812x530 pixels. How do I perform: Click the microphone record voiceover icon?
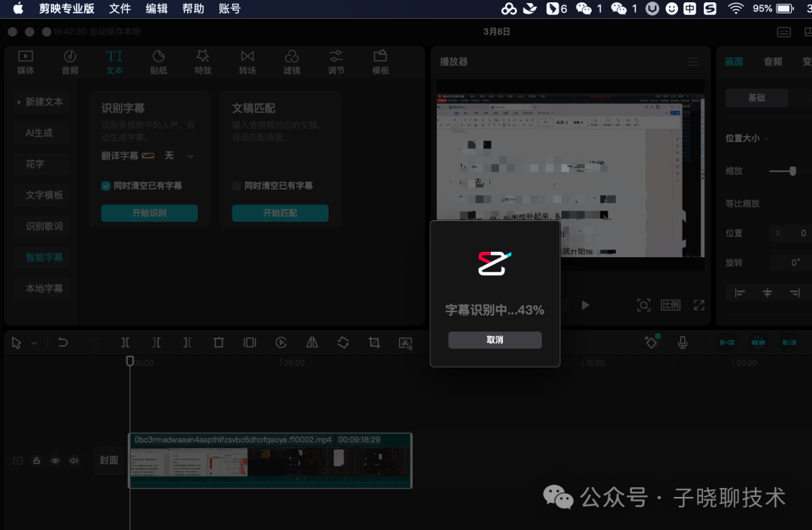pyautogui.click(x=683, y=343)
